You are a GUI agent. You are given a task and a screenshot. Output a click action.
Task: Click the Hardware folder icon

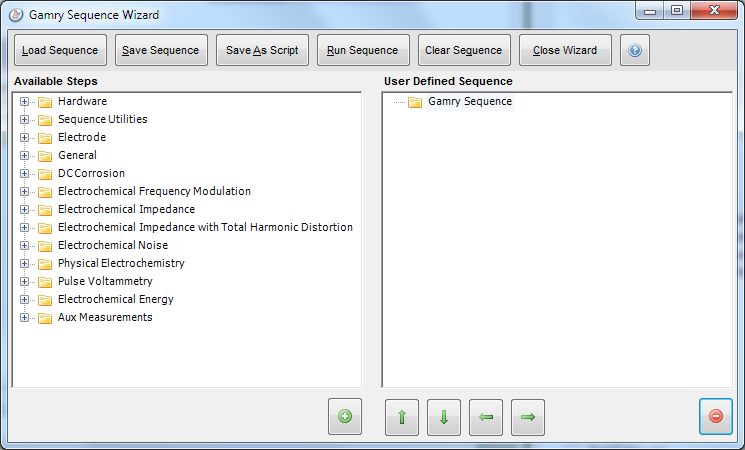tap(45, 102)
